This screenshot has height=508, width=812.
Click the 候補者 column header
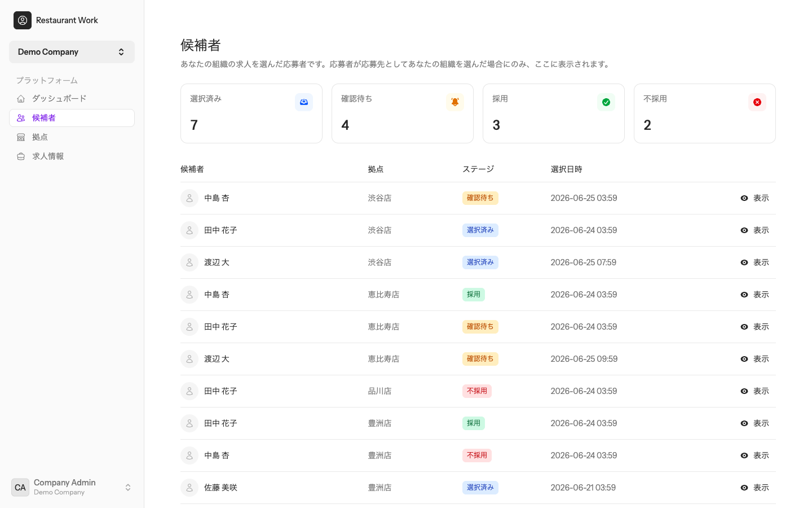pyautogui.click(x=192, y=169)
